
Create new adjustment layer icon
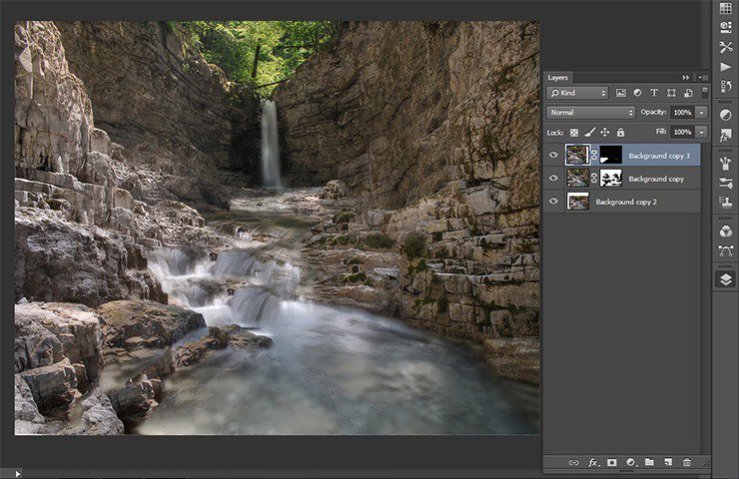[x=630, y=463]
